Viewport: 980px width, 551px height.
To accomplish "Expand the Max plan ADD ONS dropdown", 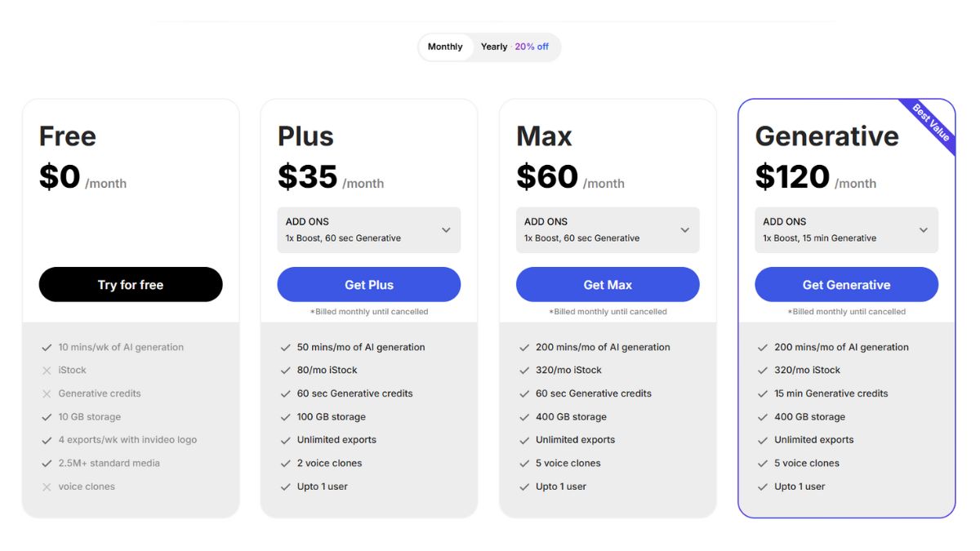I will coord(608,230).
